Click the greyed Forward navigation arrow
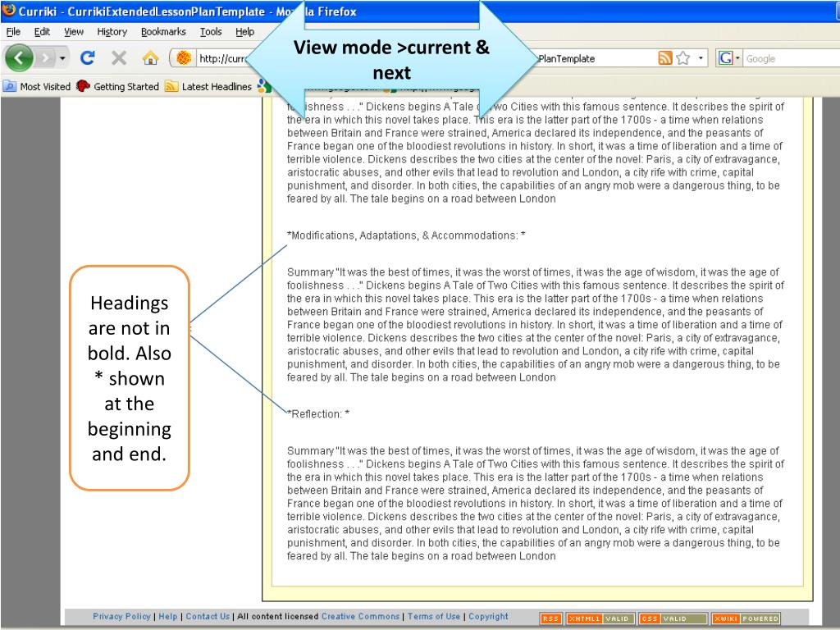Image resolution: width=840 pixels, height=630 pixels. (x=46, y=57)
